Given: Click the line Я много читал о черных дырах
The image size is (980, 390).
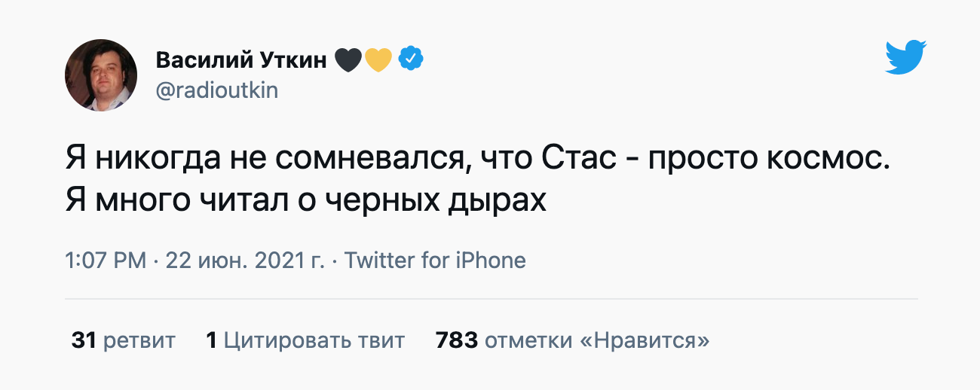Looking at the screenshot, I should (x=305, y=201).
